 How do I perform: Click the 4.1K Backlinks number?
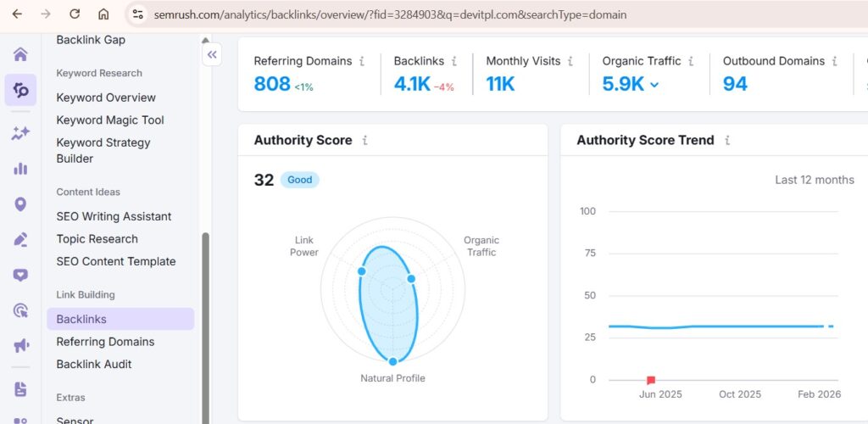[x=412, y=84]
